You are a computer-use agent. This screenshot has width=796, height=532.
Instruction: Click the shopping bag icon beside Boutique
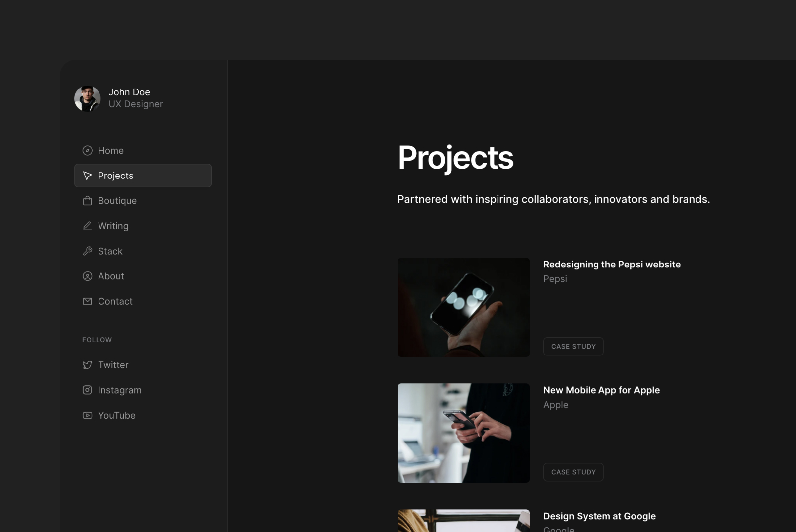[x=87, y=201]
